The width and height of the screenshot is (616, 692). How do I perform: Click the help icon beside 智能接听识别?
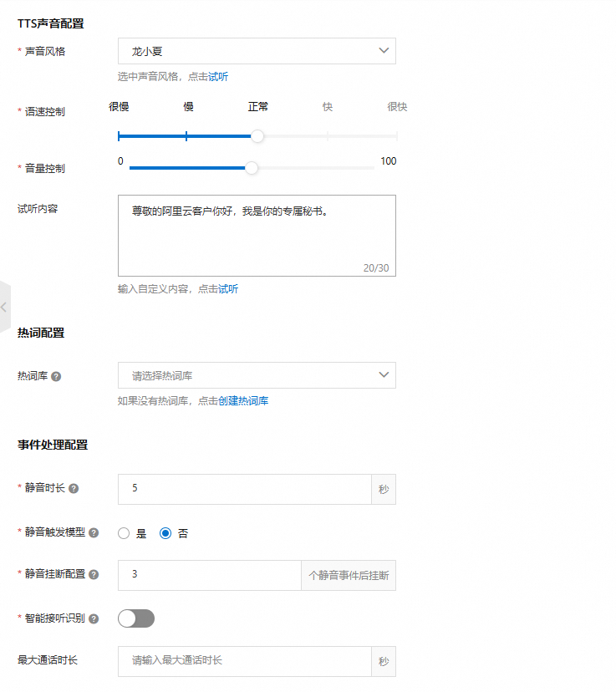94,618
